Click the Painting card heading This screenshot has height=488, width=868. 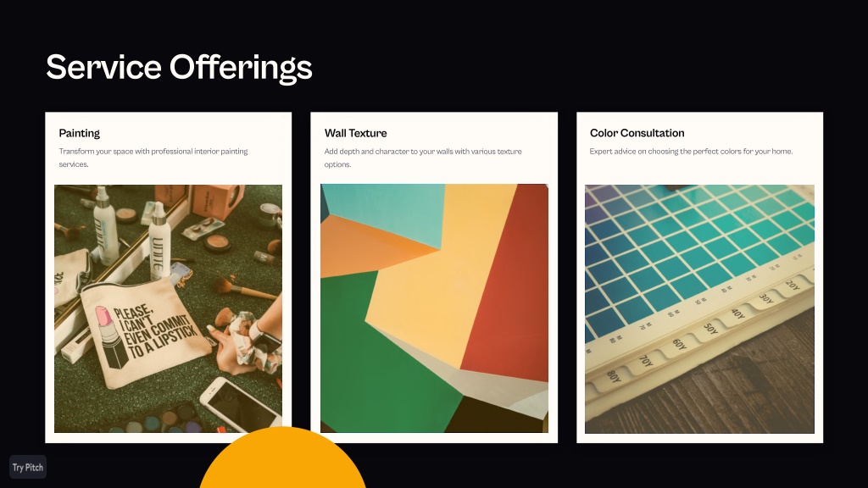coord(79,133)
